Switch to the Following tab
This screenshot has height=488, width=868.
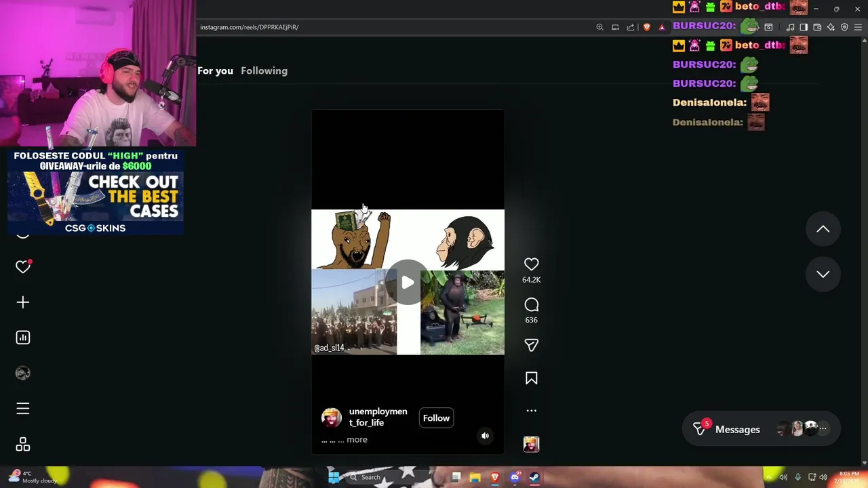264,70
